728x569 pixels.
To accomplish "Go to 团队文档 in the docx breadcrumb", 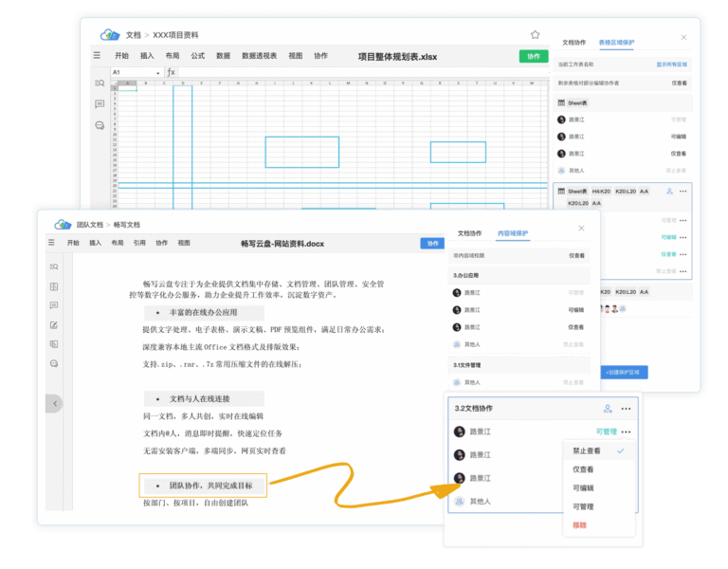I will point(90,225).
